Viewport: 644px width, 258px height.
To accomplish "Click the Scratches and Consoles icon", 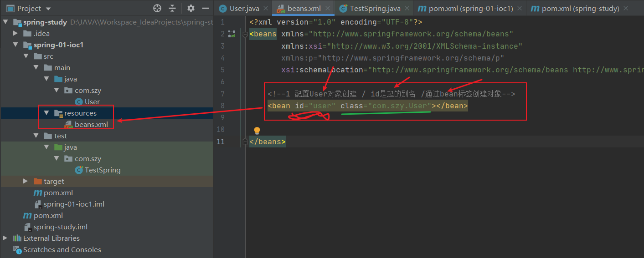I will click(x=17, y=250).
